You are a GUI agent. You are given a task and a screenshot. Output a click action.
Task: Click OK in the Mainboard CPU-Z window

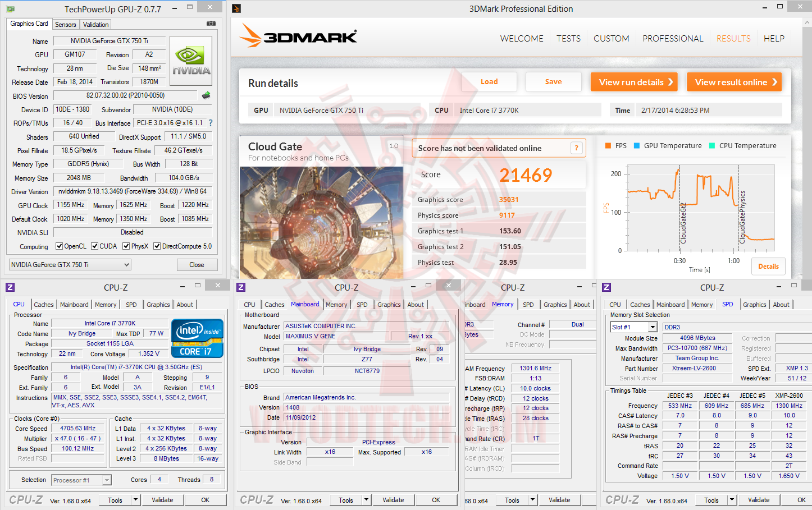[x=436, y=500]
